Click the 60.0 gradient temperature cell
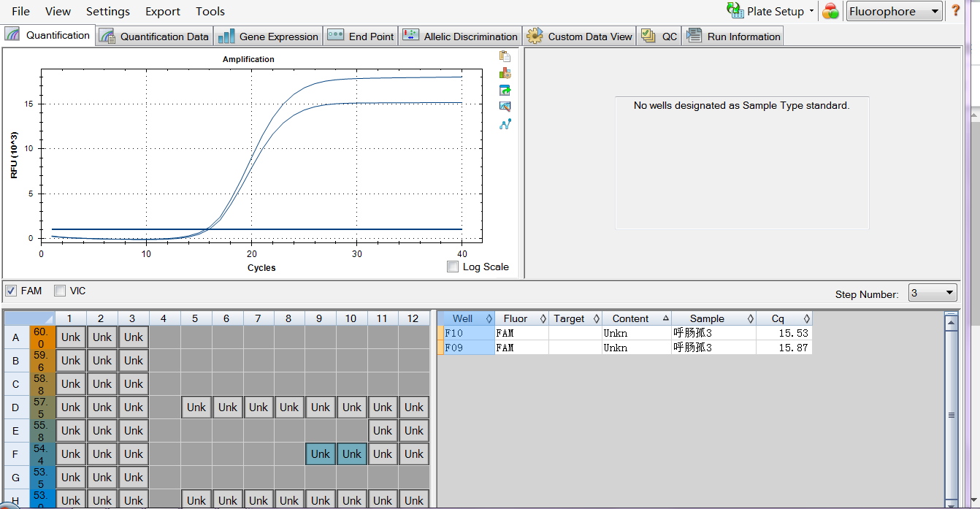Screen dimensions: 980x509 42,337
